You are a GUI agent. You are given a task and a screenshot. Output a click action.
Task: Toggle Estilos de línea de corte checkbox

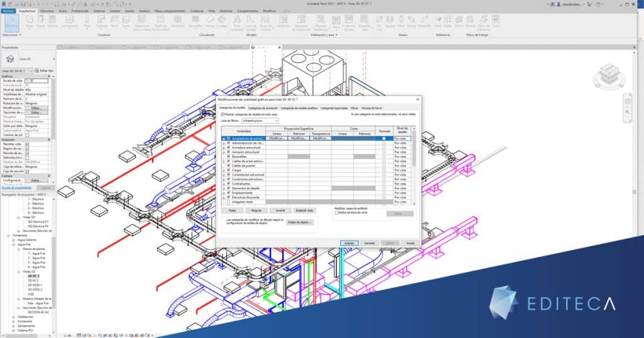336,213
